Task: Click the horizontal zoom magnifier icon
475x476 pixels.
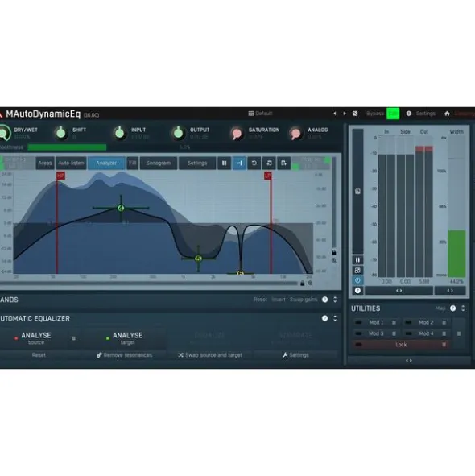Action: (x=310, y=284)
